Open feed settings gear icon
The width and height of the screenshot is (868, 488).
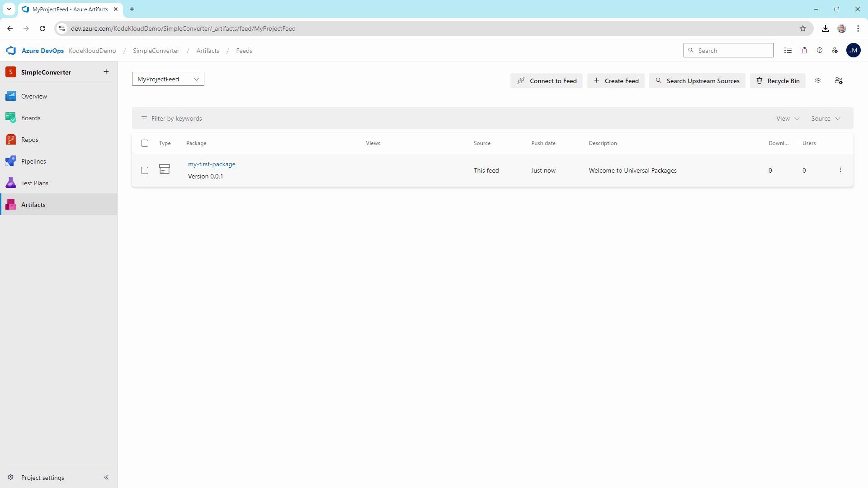click(818, 80)
